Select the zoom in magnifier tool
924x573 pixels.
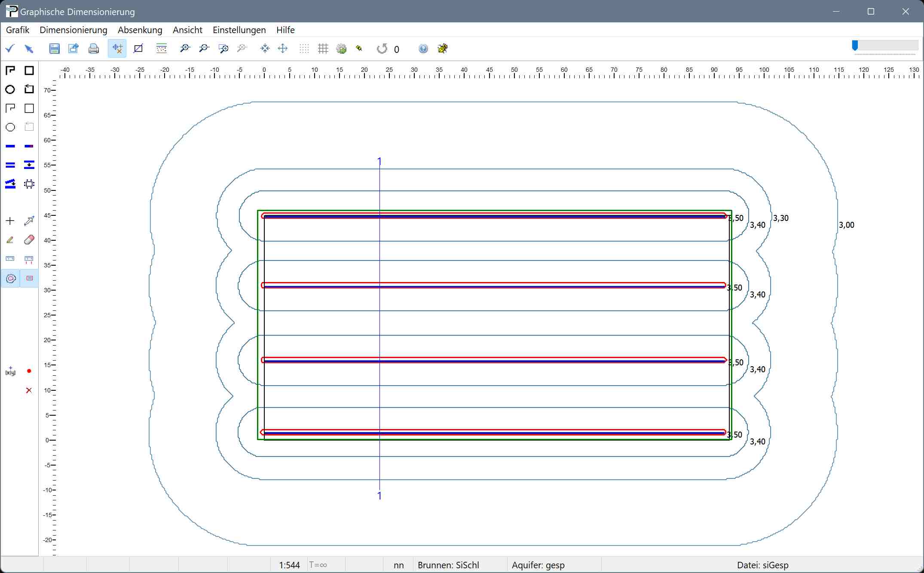pyautogui.click(x=185, y=49)
